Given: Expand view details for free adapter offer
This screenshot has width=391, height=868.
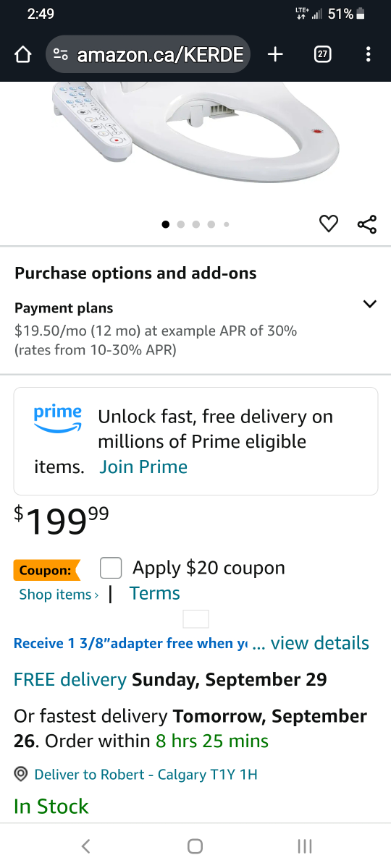Looking at the screenshot, I should (x=320, y=643).
